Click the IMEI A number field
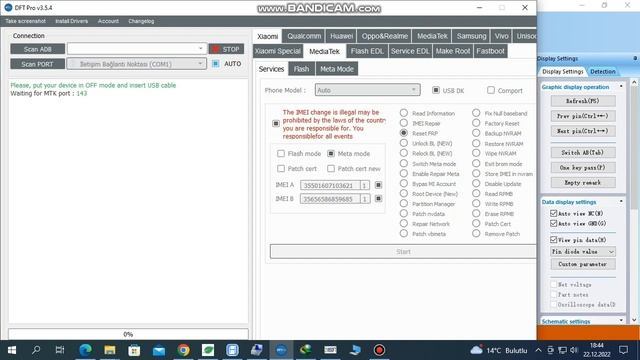 pos(330,185)
